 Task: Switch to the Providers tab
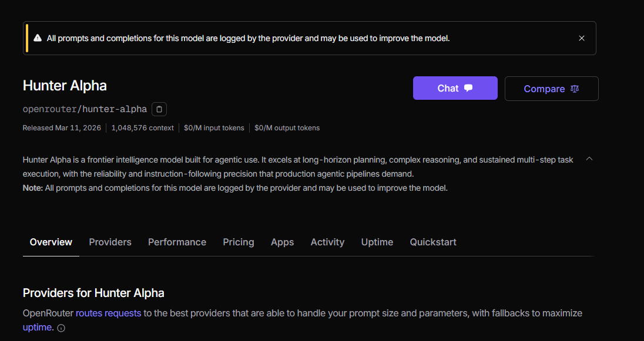click(x=110, y=242)
